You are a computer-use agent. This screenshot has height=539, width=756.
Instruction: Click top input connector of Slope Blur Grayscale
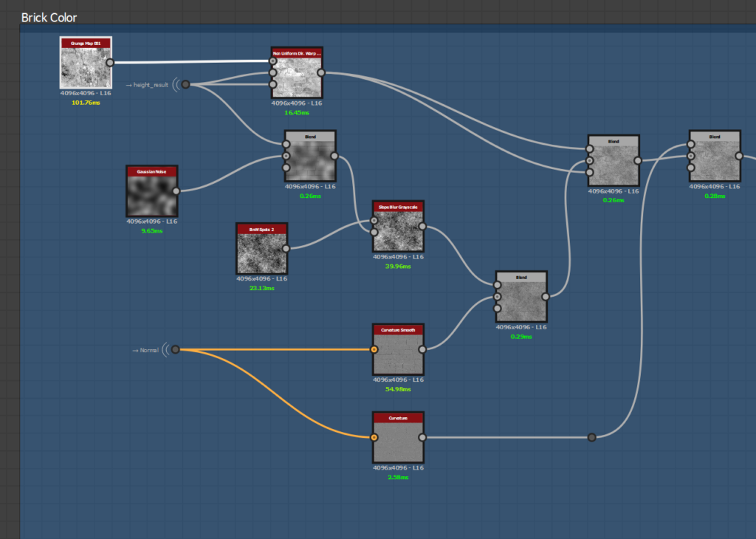point(374,221)
